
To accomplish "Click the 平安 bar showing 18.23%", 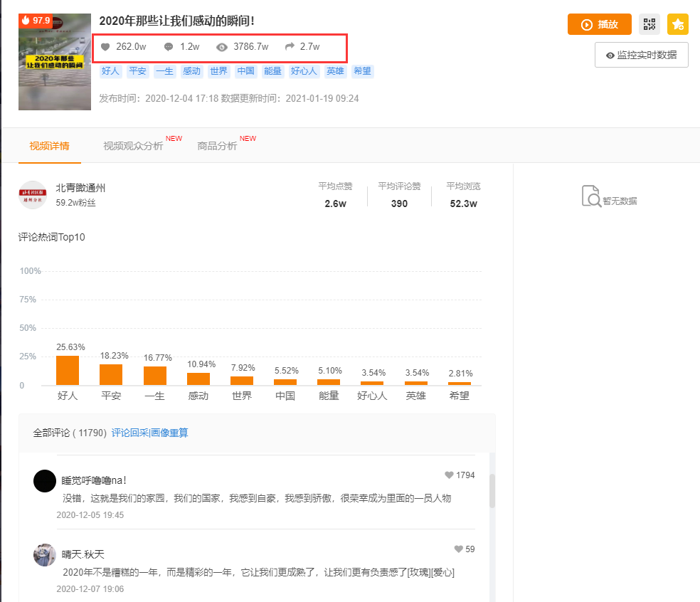I will point(111,375).
